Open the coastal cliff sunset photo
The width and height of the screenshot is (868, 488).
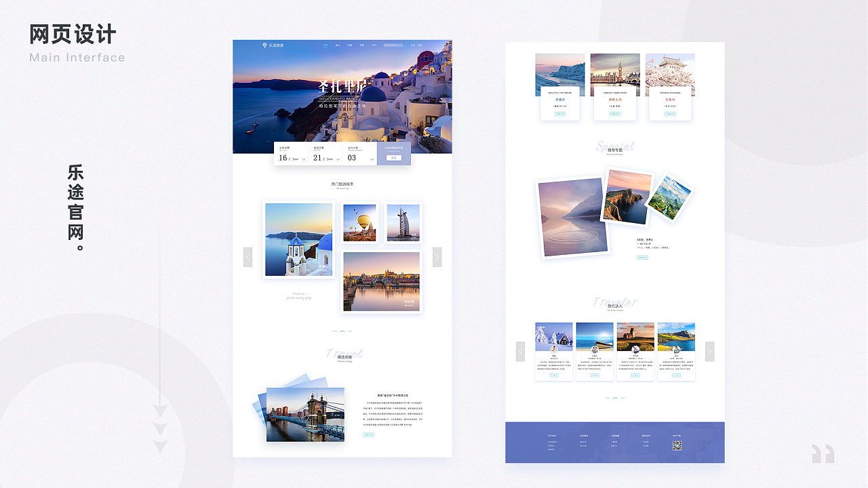pos(627,197)
